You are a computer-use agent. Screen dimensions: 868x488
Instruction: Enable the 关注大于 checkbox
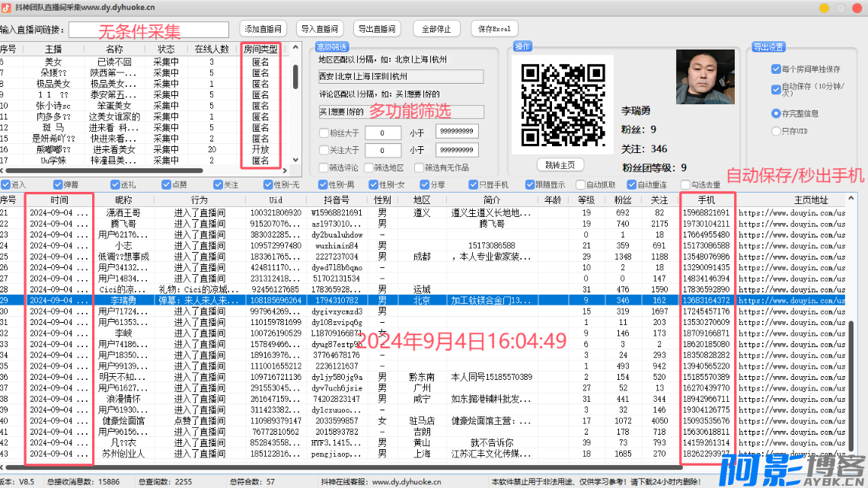coord(324,150)
